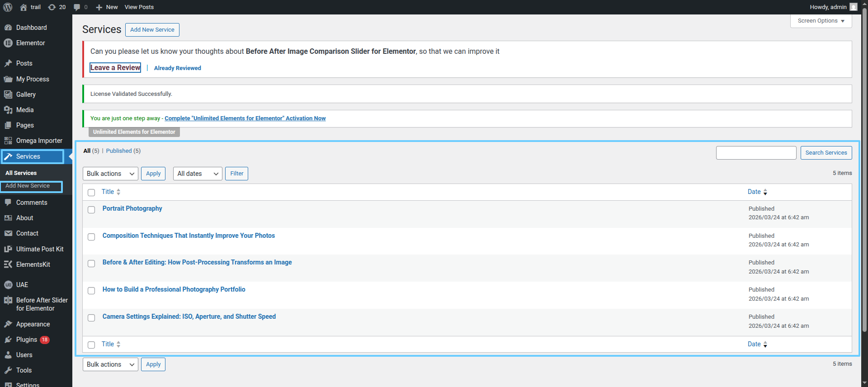868x387 pixels.
Task: Open the top Bulk actions dropdown
Action: click(x=110, y=174)
